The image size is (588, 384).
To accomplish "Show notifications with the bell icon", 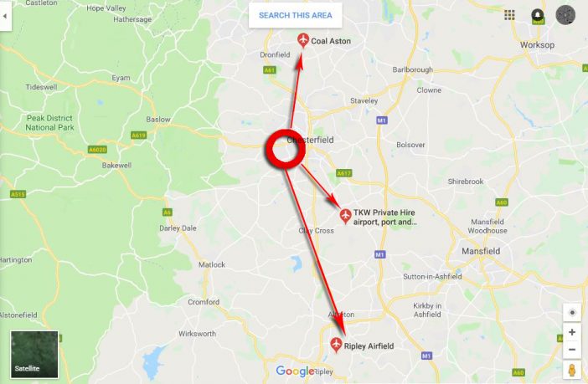I will tap(538, 15).
